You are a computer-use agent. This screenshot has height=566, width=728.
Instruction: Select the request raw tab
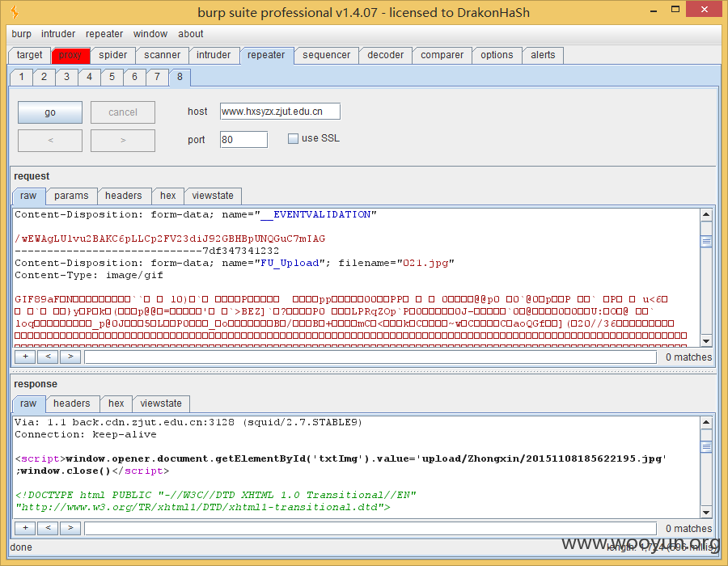pos(28,196)
